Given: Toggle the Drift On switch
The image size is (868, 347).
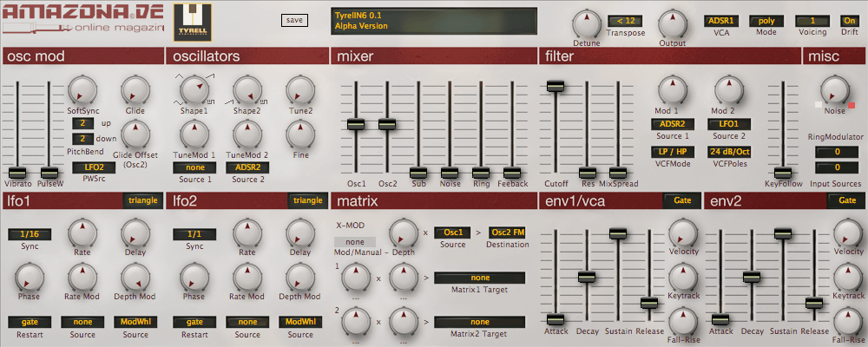Looking at the screenshot, I should click(x=849, y=21).
